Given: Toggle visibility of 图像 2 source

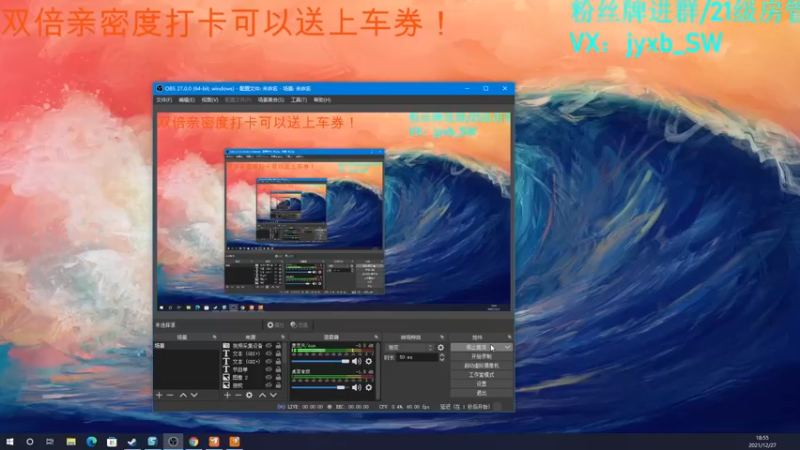Looking at the screenshot, I should [269, 378].
